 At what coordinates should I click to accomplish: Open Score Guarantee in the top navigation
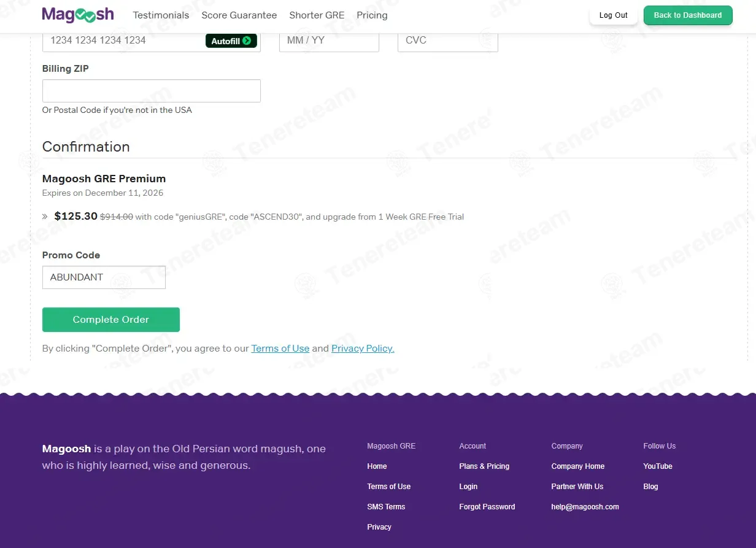click(239, 15)
